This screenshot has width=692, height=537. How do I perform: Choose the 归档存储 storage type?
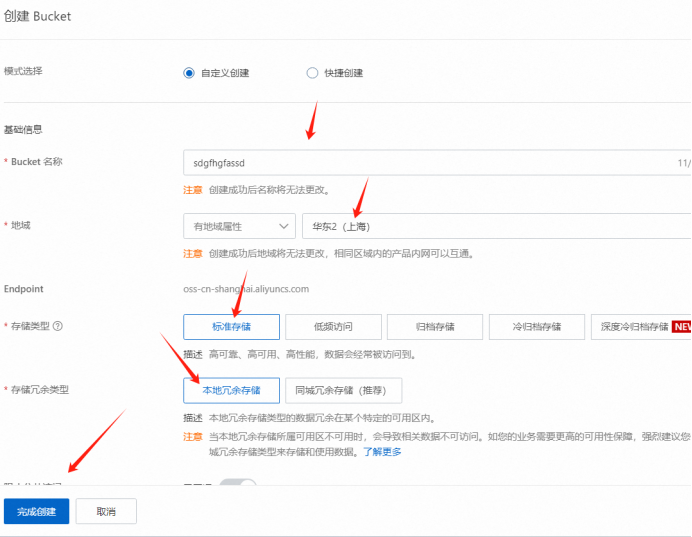click(434, 327)
